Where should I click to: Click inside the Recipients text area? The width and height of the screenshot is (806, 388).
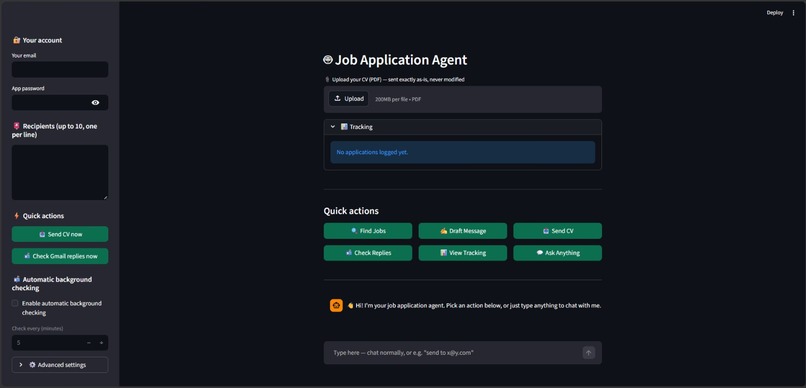60,172
